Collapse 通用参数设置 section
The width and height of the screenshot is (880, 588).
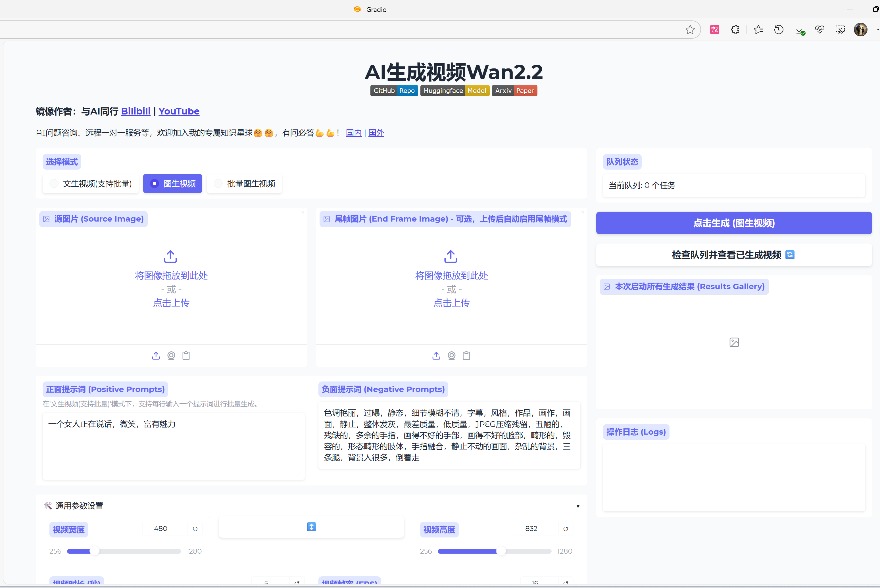coord(578,506)
